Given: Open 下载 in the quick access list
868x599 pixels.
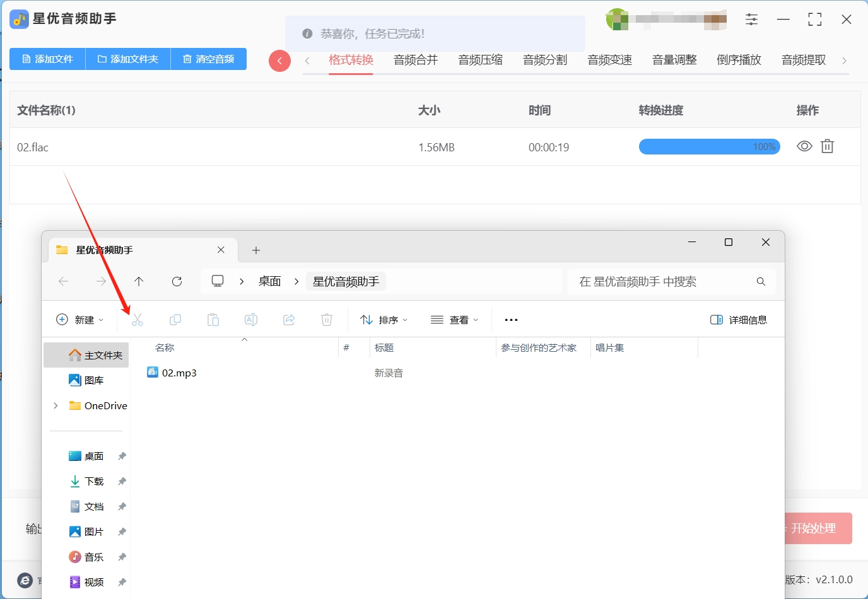Looking at the screenshot, I should 86,481.
